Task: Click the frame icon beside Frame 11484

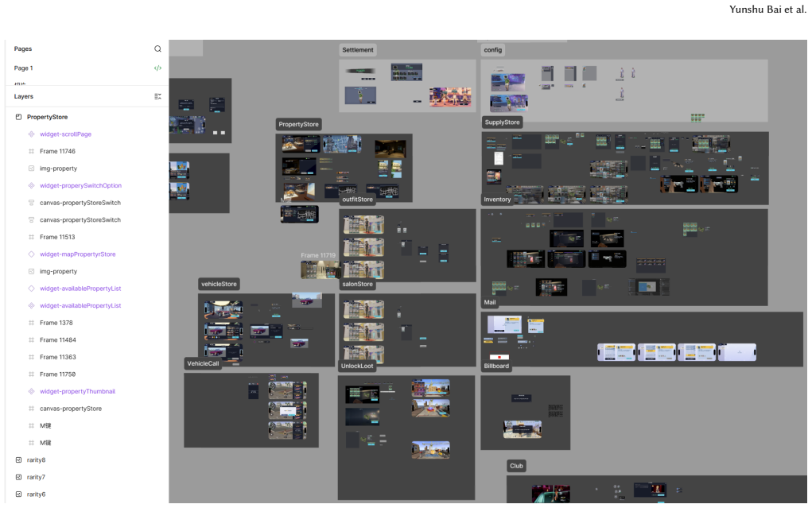Action: 31,339
